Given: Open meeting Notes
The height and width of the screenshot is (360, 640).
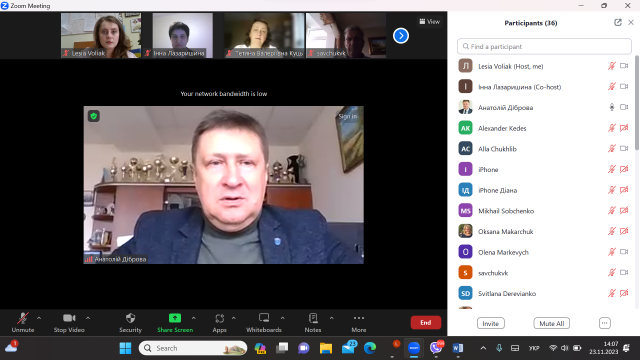Looking at the screenshot, I should (x=313, y=322).
